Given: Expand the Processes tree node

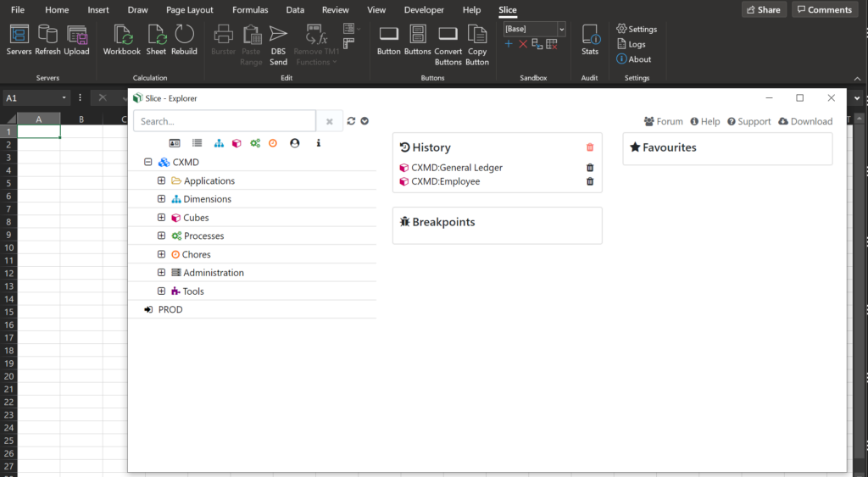Looking at the screenshot, I should pos(161,236).
